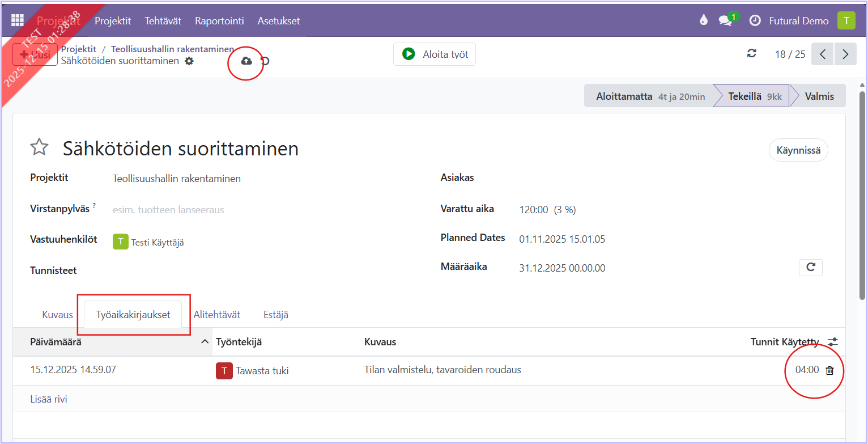The height and width of the screenshot is (444, 868).
Task: Open the Raportointi menu
Action: [219, 21]
